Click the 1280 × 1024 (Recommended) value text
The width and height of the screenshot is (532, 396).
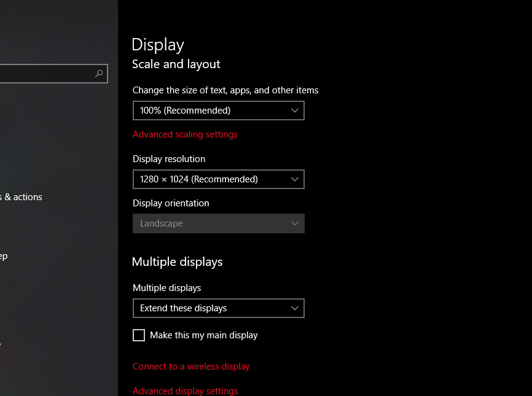click(x=198, y=179)
